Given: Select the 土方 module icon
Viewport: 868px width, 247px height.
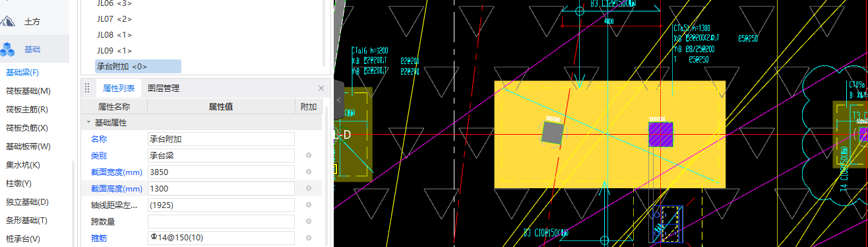Looking at the screenshot, I should tap(8, 22).
